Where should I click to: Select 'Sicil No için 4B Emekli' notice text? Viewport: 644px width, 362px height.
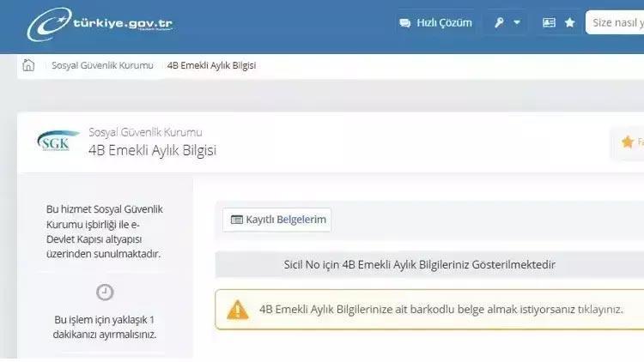click(x=419, y=265)
